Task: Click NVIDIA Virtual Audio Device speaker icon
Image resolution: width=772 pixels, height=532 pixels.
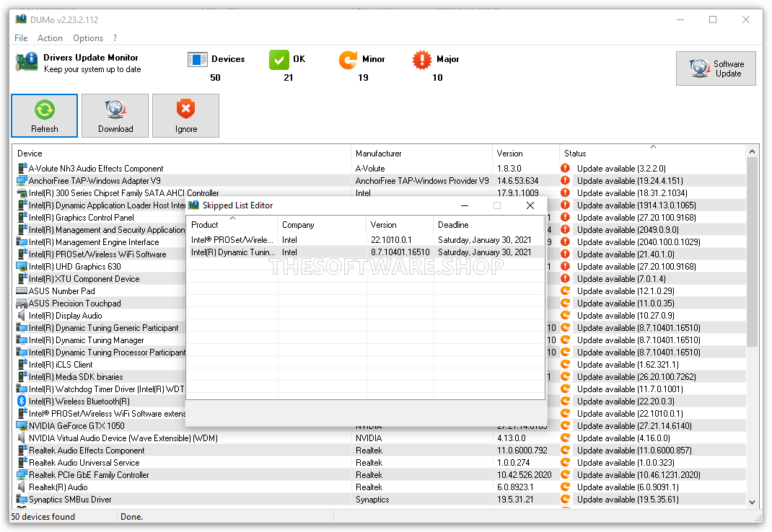Action: coord(22,438)
